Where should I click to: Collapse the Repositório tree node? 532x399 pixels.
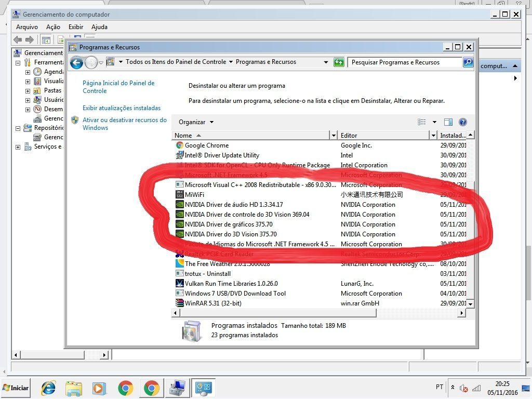point(18,128)
